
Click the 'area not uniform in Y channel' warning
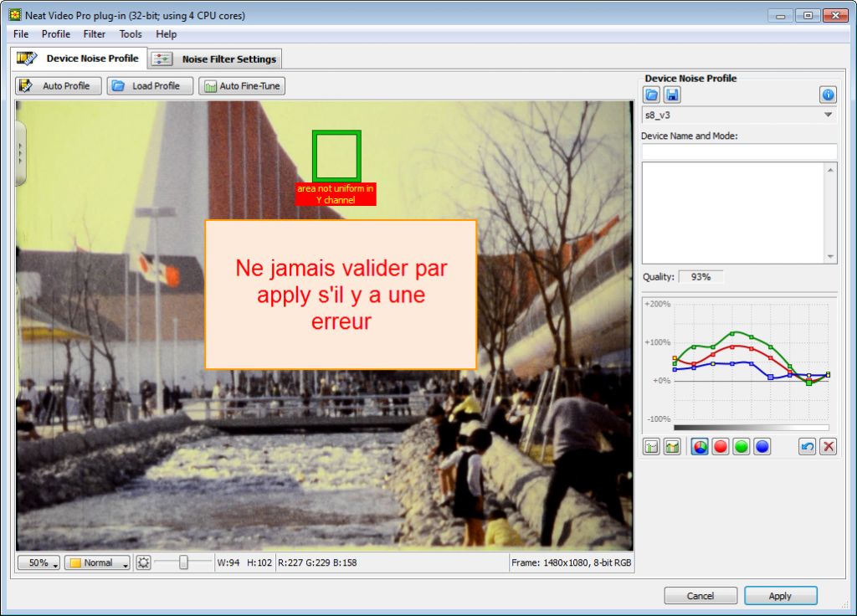(336, 194)
